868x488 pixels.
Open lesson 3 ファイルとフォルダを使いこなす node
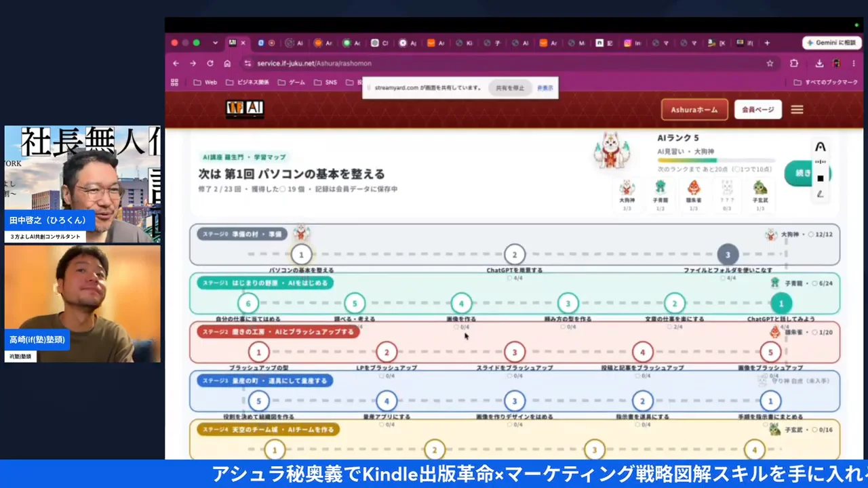[728, 255]
